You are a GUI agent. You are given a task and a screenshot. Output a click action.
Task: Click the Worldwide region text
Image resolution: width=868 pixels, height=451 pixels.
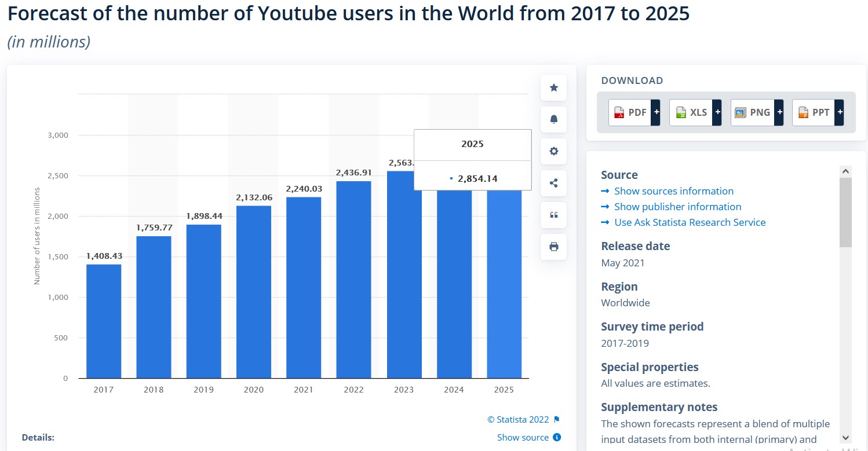point(626,303)
